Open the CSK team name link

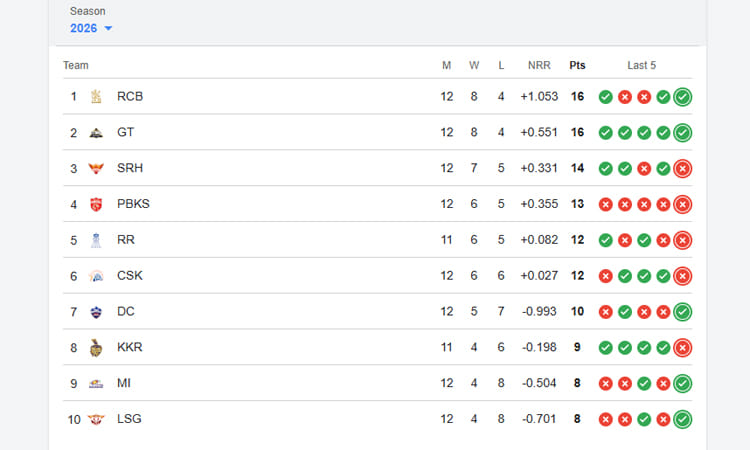[x=130, y=276]
